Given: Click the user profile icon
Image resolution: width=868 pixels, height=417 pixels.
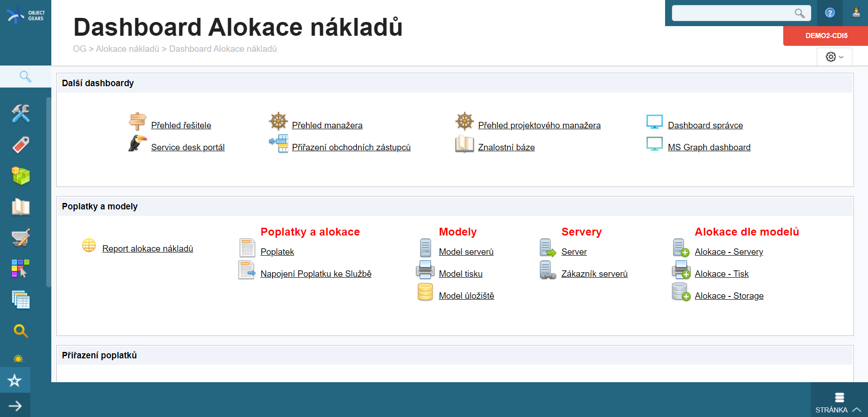Looking at the screenshot, I should point(855,13).
